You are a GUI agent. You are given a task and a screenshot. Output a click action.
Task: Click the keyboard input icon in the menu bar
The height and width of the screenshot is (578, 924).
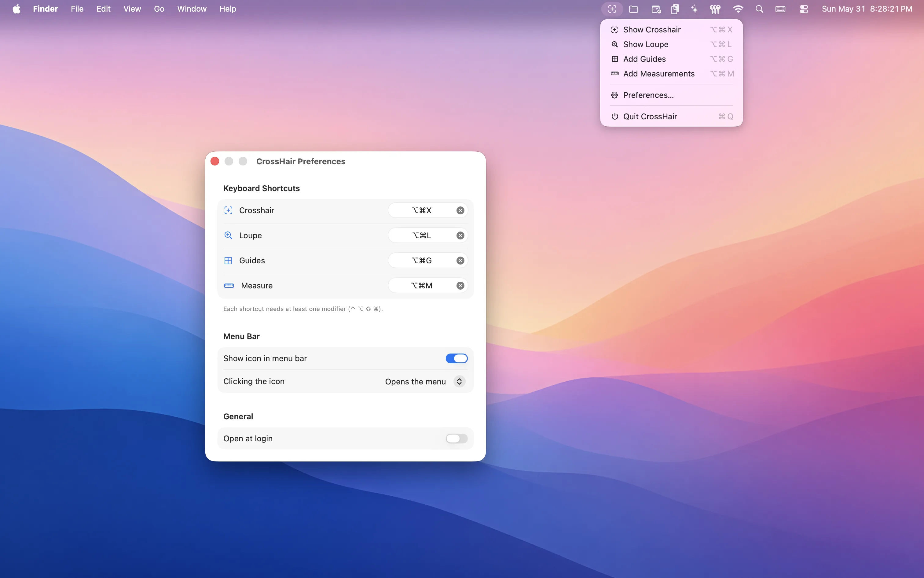click(780, 9)
